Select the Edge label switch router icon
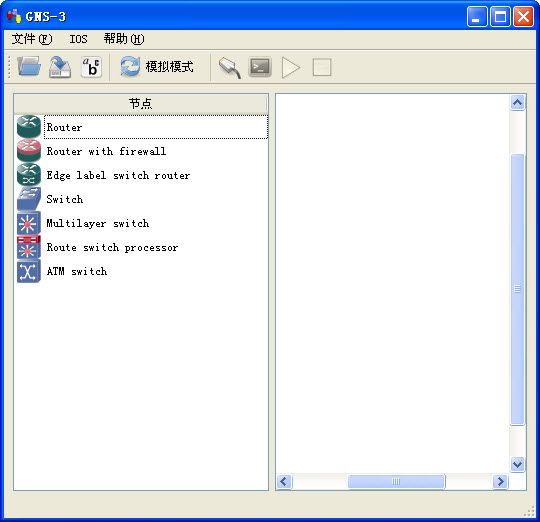This screenshot has height=522, width=540. 29,175
